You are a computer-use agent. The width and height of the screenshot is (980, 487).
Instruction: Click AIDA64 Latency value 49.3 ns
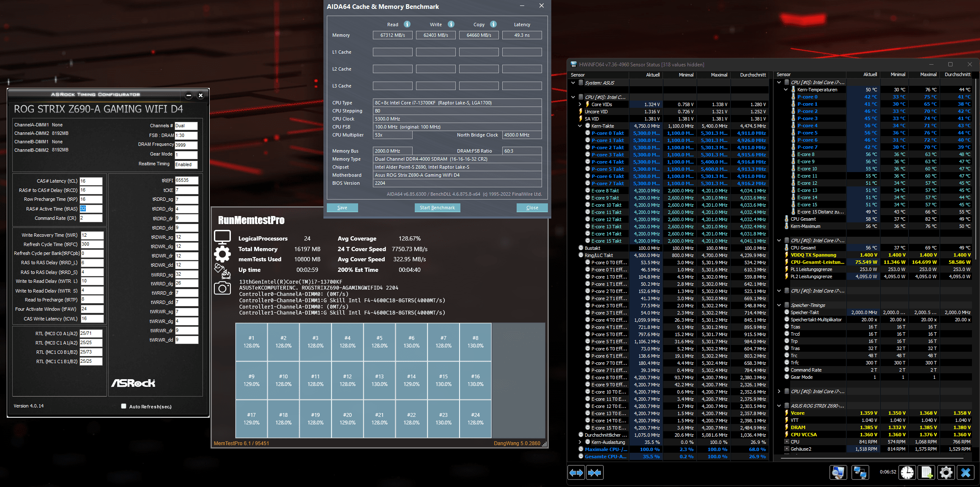click(x=522, y=35)
